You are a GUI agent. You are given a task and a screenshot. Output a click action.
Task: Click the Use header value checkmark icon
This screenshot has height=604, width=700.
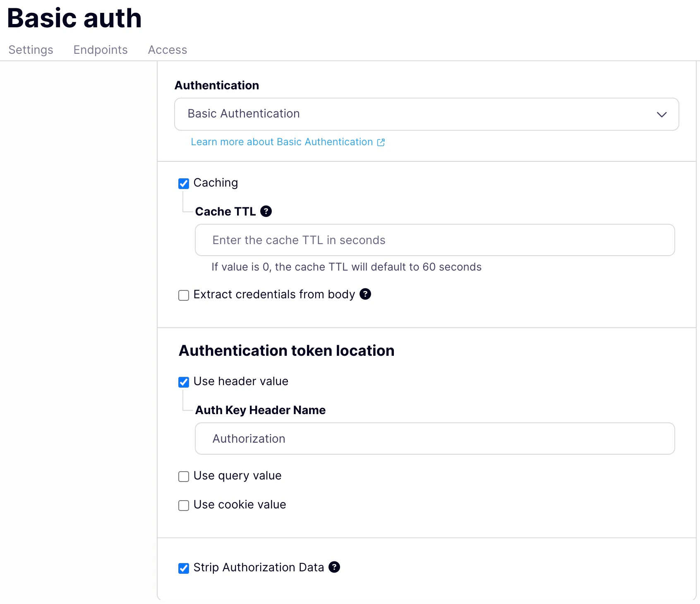click(183, 382)
